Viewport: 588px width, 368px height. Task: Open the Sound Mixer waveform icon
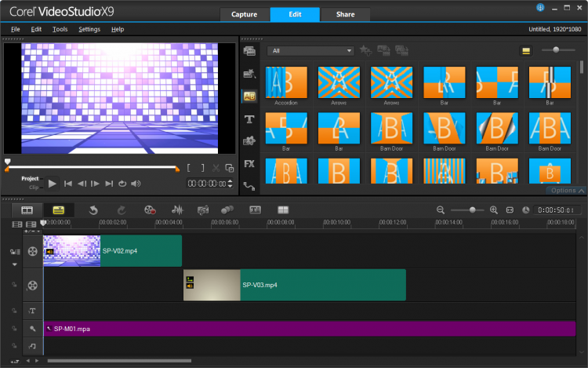177,210
